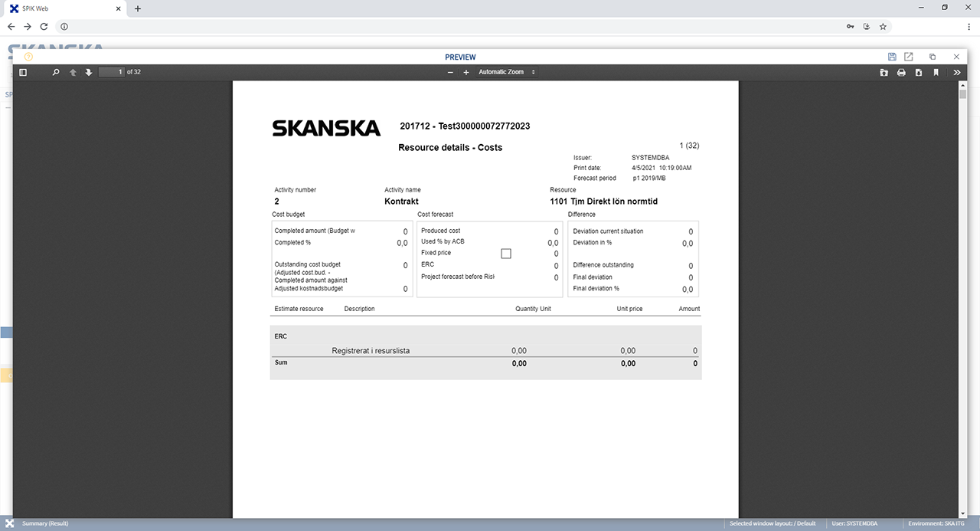Image resolution: width=980 pixels, height=531 pixels.
Task: Click the Sum row label
Action: coord(281,362)
